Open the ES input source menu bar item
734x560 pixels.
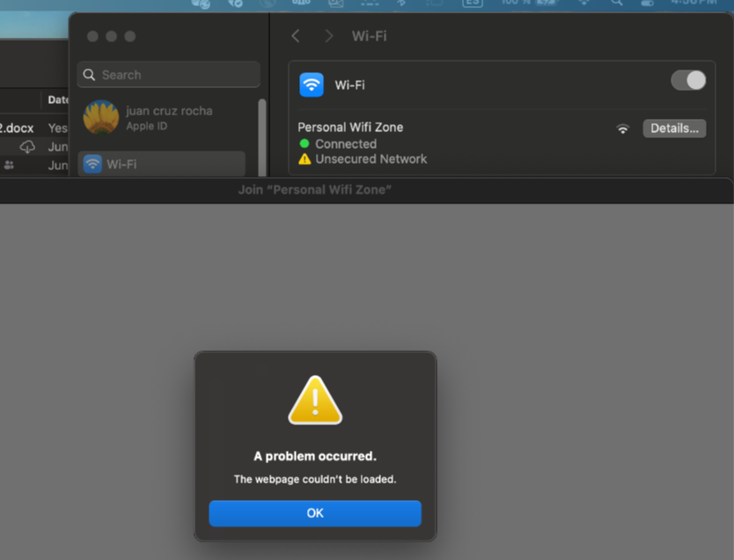473,4
